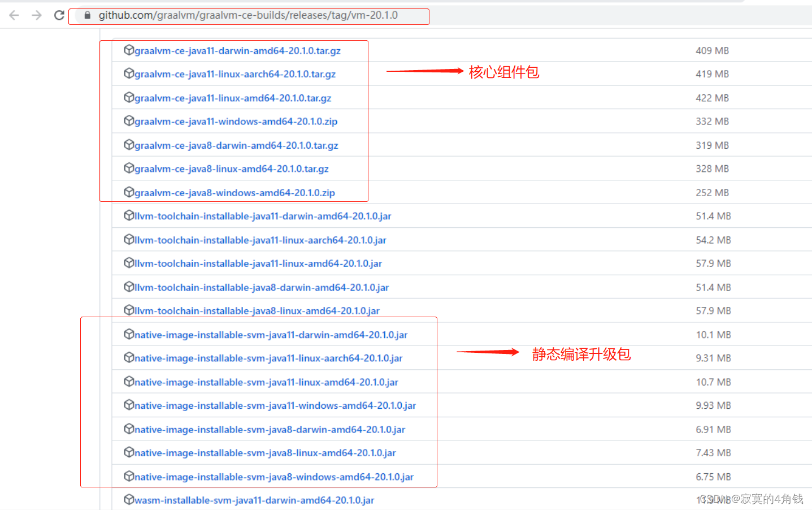This screenshot has width=812, height=510.
Task: Click package icon beside llvm-toolchain java11-darwin-amd64
Action: point(129,215)
